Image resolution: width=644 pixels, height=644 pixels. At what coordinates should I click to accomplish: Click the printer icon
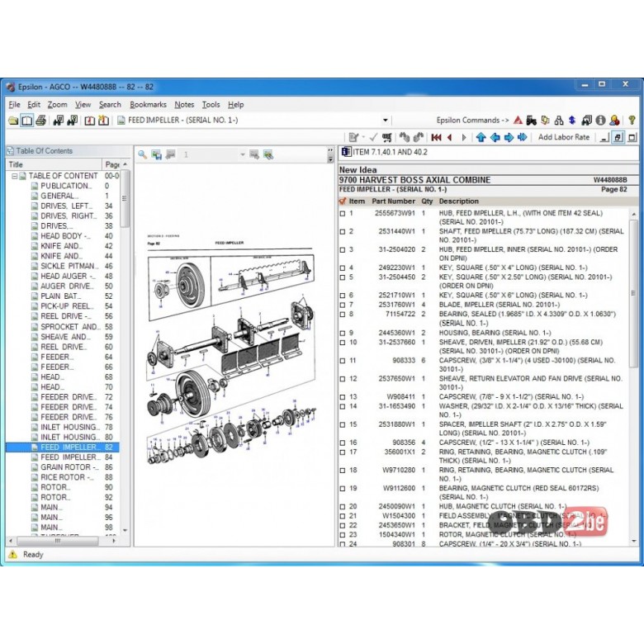pyautogui.click(x=40, y=121)
